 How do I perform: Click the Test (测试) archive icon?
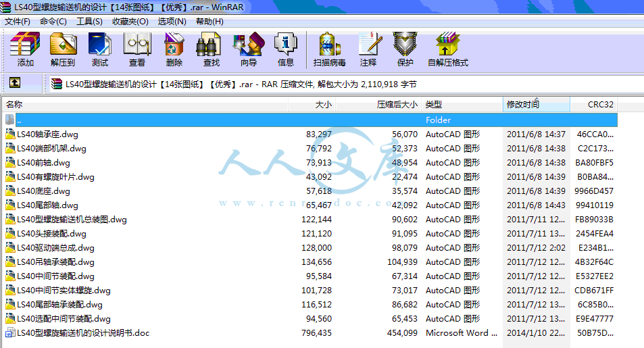100,44
